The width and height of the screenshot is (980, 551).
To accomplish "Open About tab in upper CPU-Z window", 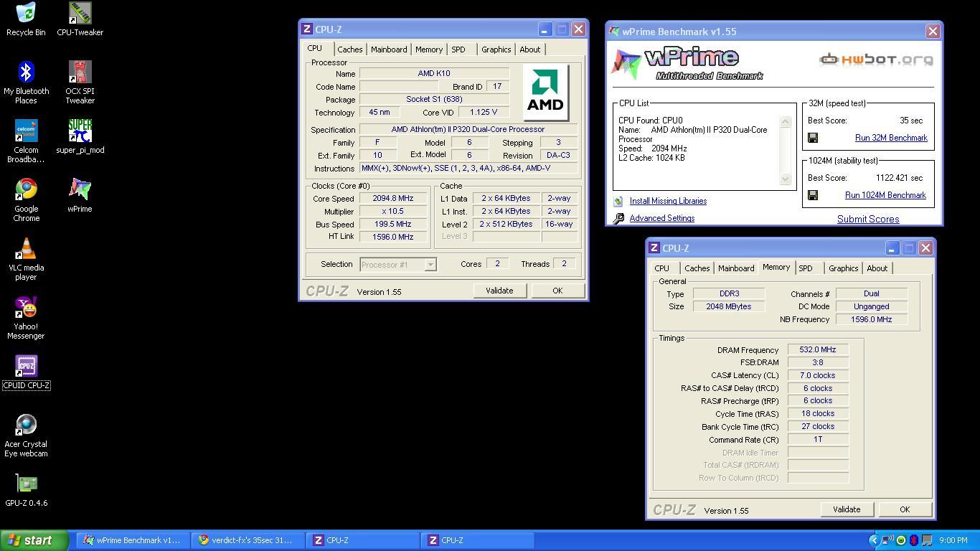I will (530, 50).
